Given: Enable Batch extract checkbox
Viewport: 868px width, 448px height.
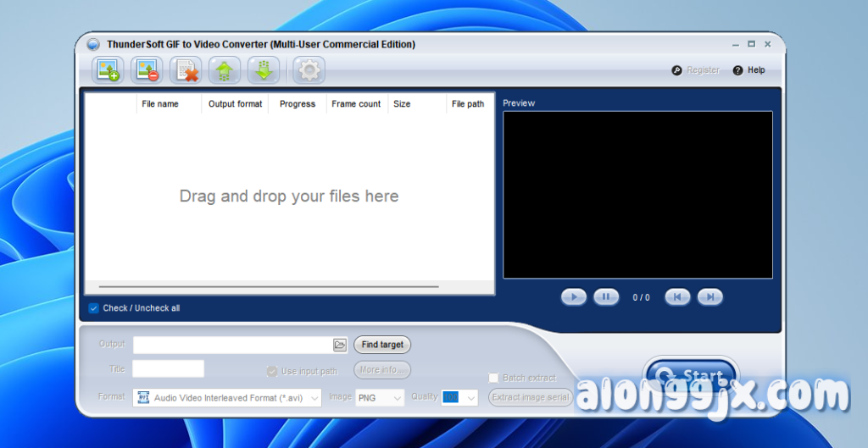Looking at the screenshot, I should pyautogui.click(x=493, y=378).
